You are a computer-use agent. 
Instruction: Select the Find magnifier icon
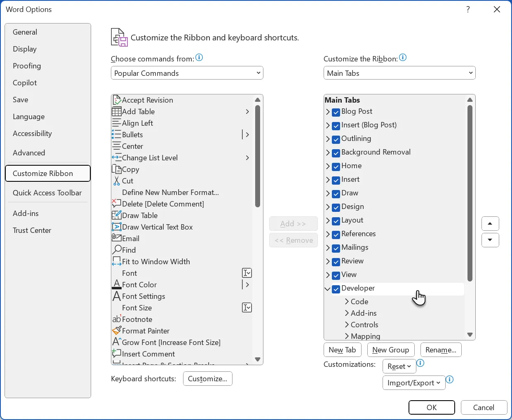(117, 250)
